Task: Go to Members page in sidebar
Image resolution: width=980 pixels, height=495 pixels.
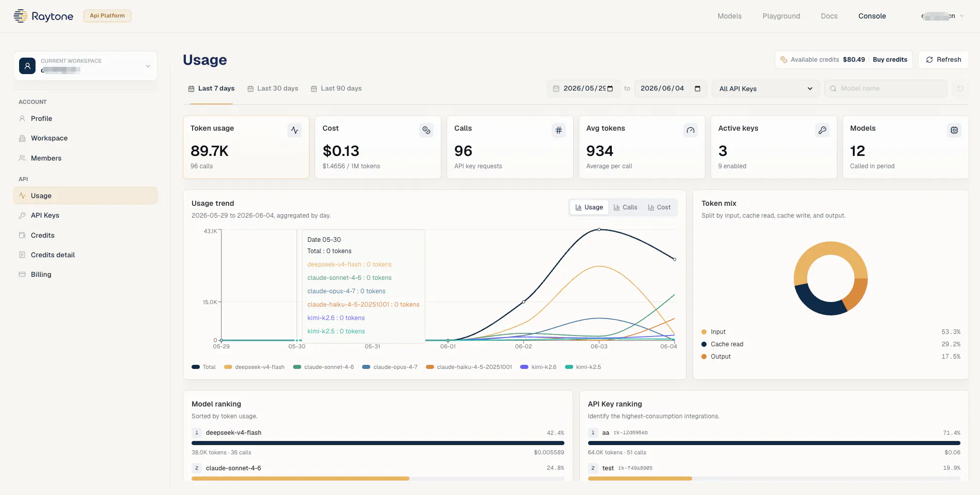Action: [x=85, y=158]
